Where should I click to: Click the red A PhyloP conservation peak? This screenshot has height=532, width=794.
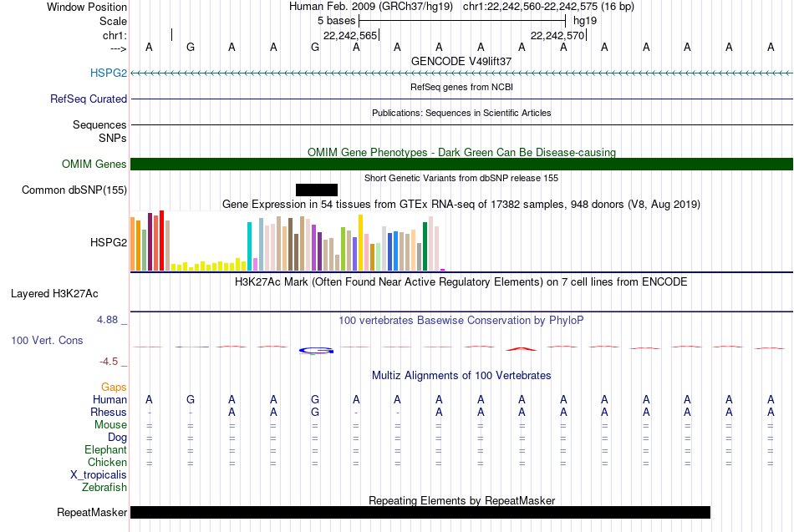(x=521, y=348)
